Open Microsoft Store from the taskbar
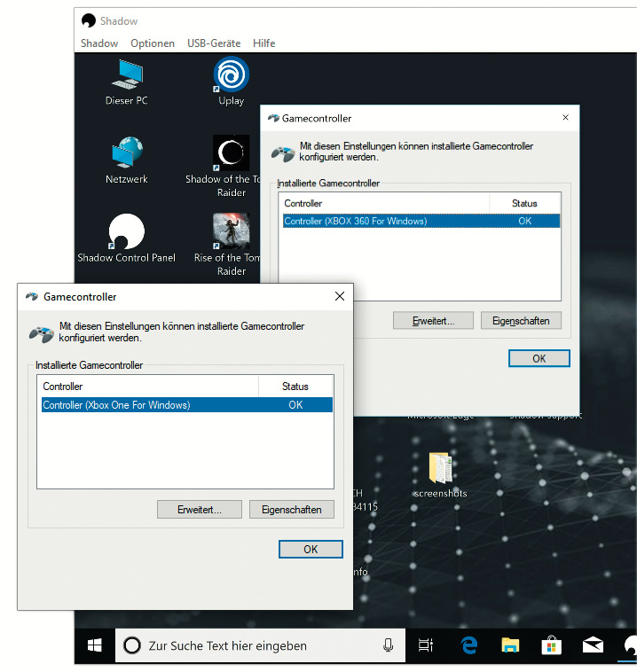 coord(551,645)
